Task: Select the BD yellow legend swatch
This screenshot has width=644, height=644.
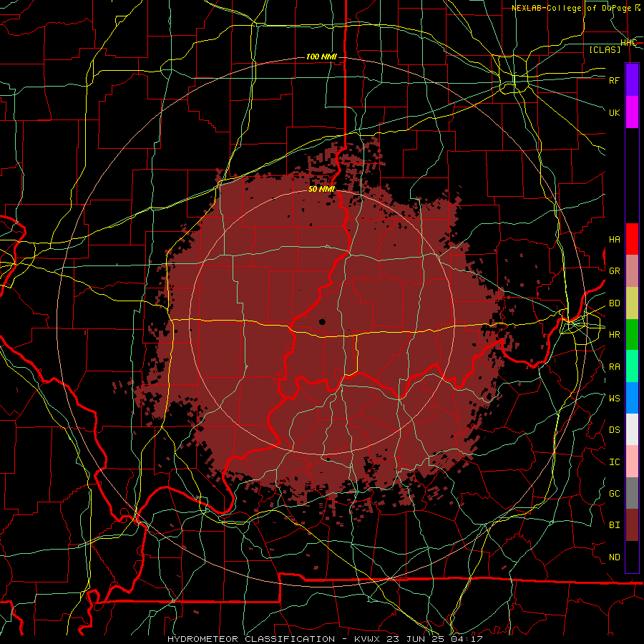Action: pos(632,303)
